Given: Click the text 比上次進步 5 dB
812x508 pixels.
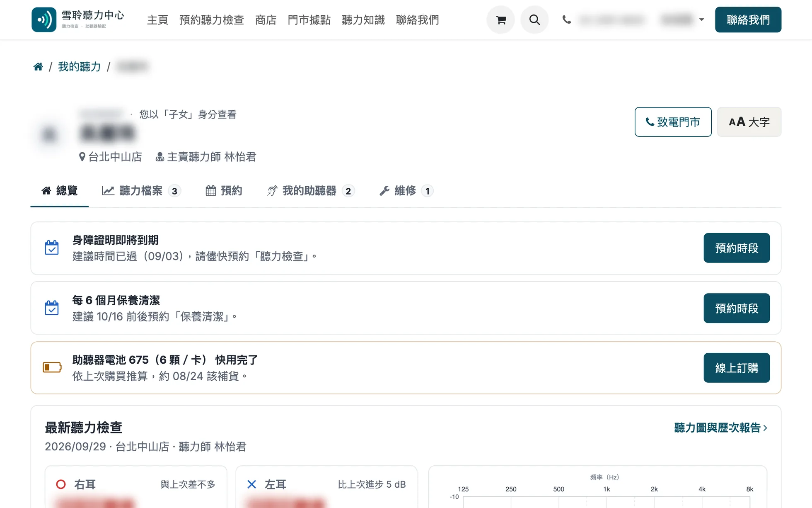Looking at the screenshot, I should pos(372,484).
